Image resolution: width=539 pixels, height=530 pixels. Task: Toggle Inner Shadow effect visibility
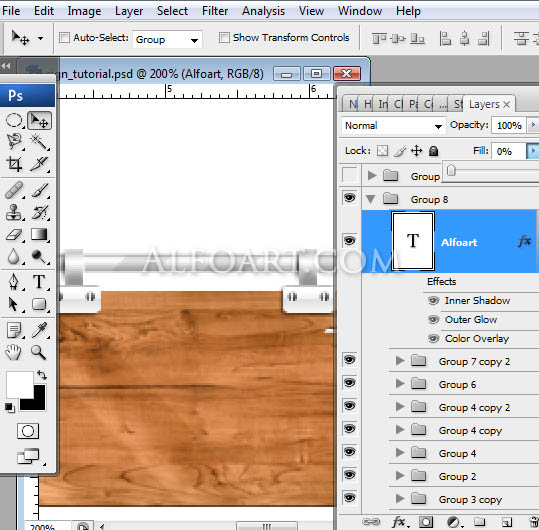pyautogui.click(x=433, y=301)
